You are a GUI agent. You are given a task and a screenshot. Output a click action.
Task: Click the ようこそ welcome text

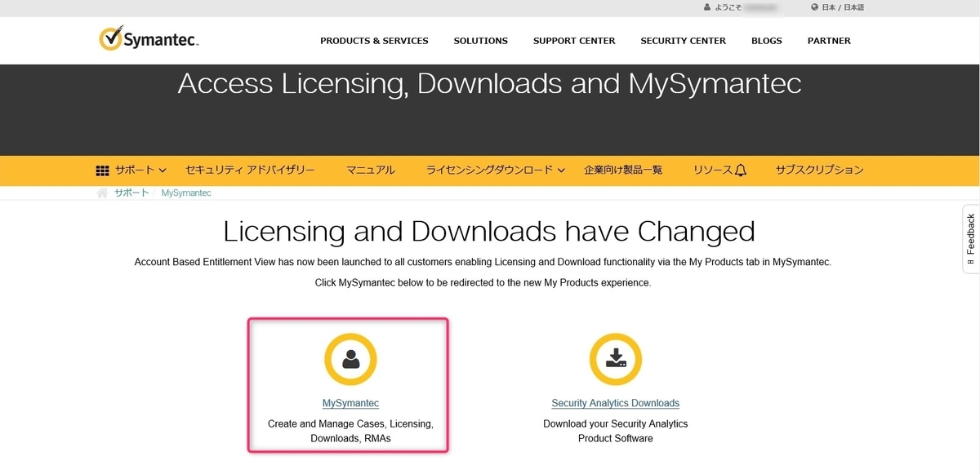pyautogui.click(x=729, y=7)
